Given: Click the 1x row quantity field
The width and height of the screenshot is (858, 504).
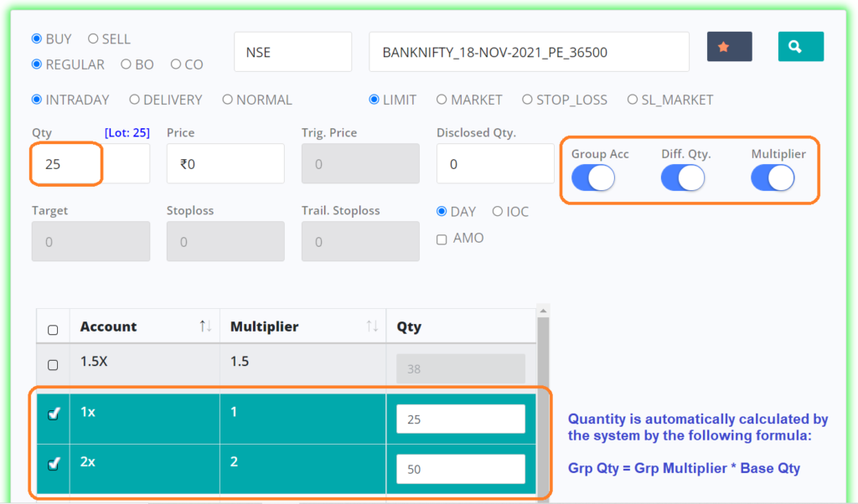Looking at the screenshot, I should point(461,419).
